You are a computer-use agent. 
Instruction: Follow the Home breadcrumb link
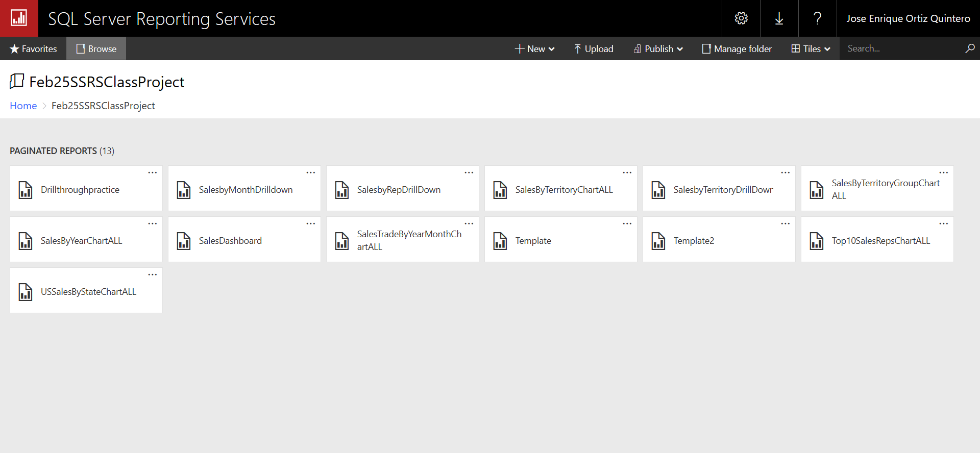pyautogui.click(x=23, y=106)
